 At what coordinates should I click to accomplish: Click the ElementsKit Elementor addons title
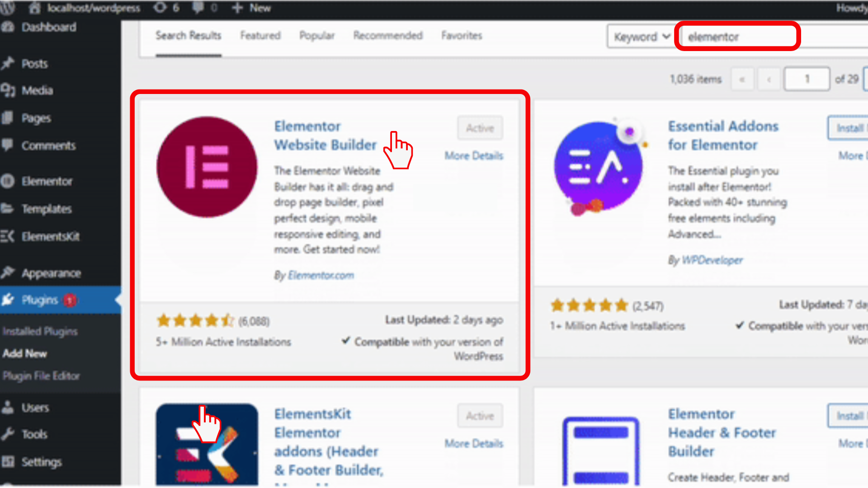pos(329,442)
